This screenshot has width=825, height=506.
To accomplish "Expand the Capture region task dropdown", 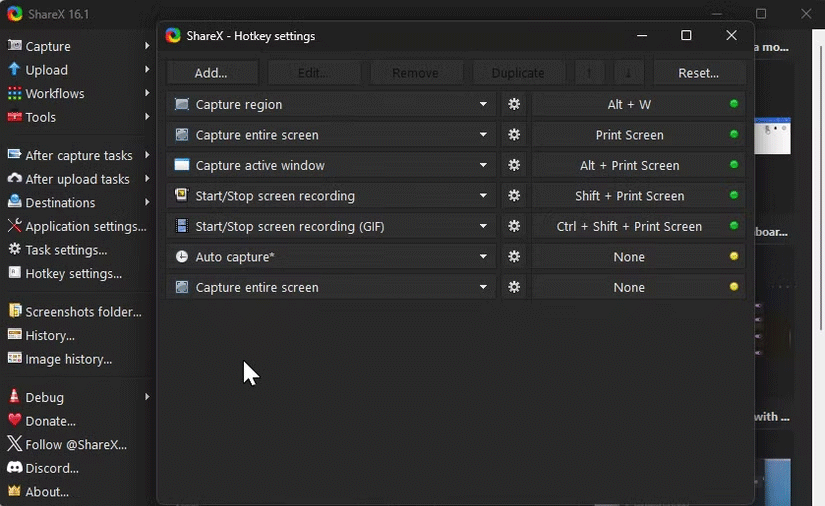I will 483,104.
